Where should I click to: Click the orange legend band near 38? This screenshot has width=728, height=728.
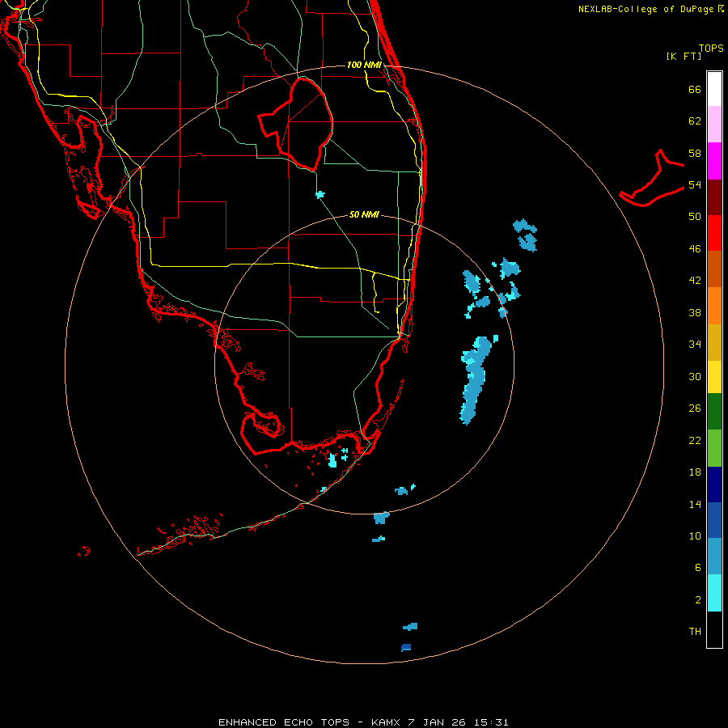point(714,306)
